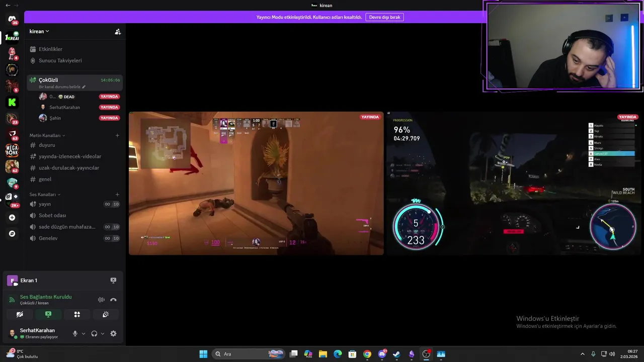The width and height of the screenshot is (644, 362).
Task: Open server with badge 4 anime avatar
Action: pyautogui.click(x=12, y=53)
